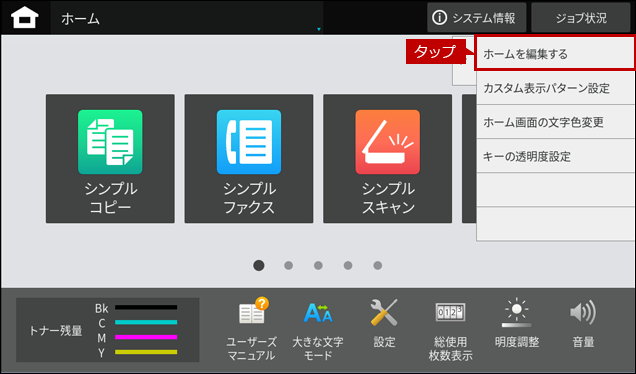Screen dimensions: 636x374
Task: Open 音量 volume speaker icon
Action: 583,324
